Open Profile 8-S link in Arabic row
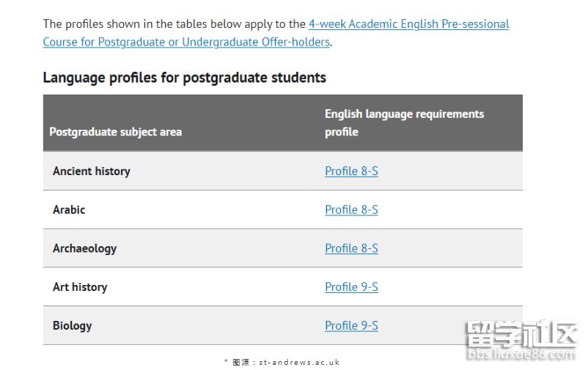Image resolution: width=588 pixels, height=370 pixels. (x=351, y=210)
